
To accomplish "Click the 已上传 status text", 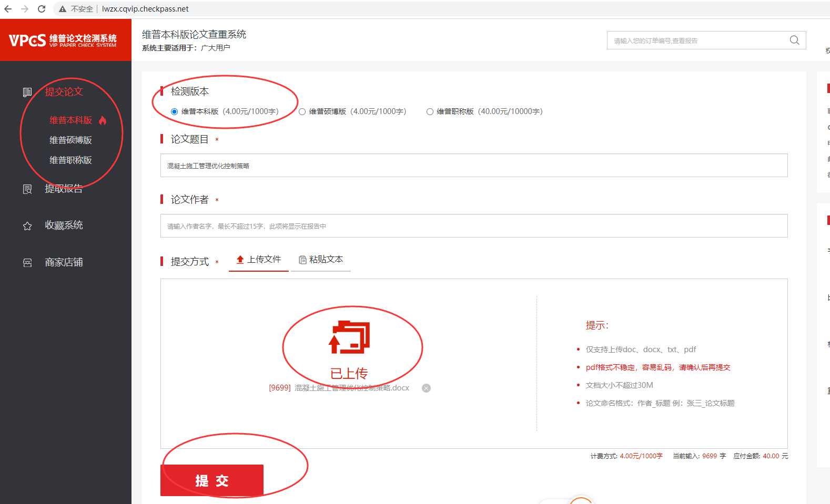I will pyautogui.click(x=349, y=374).
